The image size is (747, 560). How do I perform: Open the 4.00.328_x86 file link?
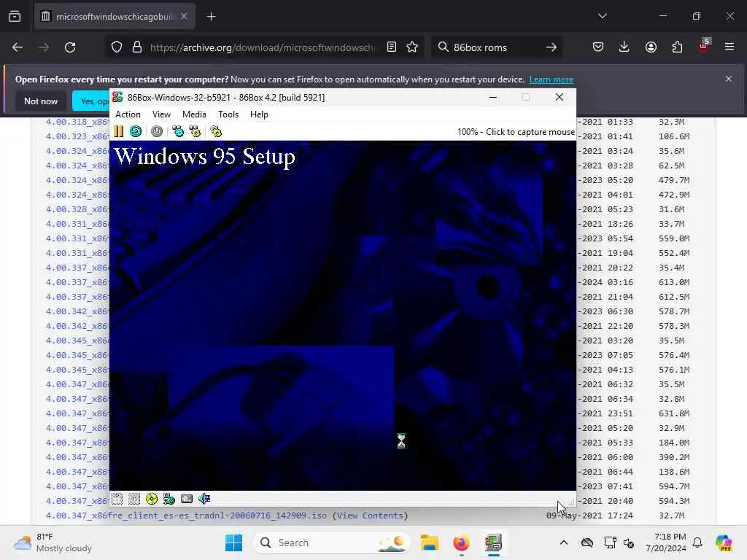77,209
